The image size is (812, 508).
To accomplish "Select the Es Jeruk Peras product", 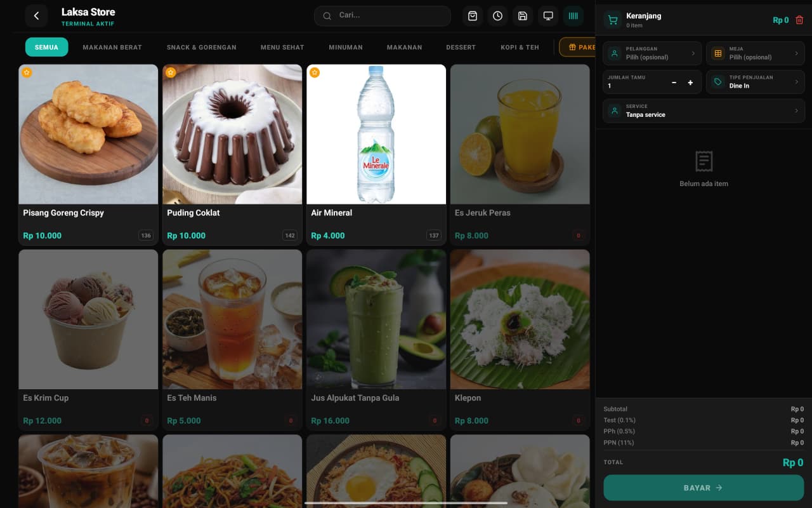I will point(520,154).
